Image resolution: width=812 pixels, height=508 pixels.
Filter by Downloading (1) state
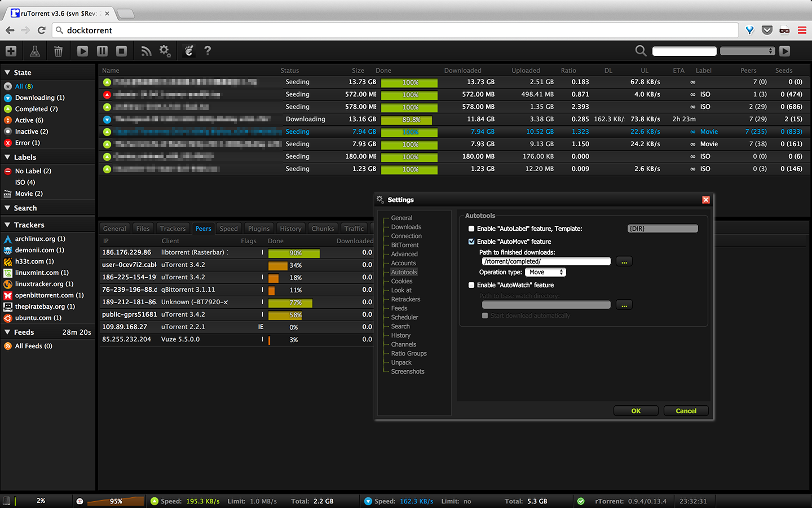39,98
